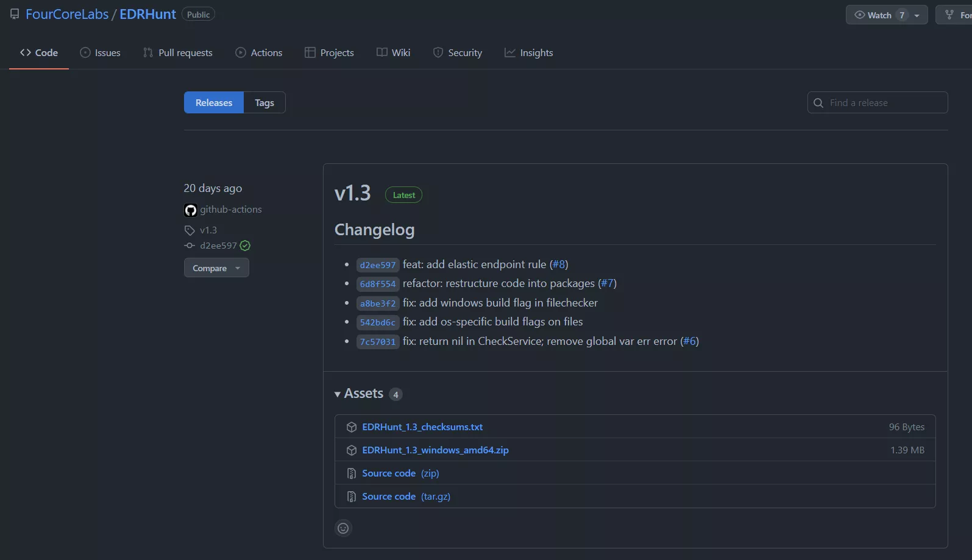
Task: Open the Watch options dropdown arrow
Action: [x=917, y=15]
